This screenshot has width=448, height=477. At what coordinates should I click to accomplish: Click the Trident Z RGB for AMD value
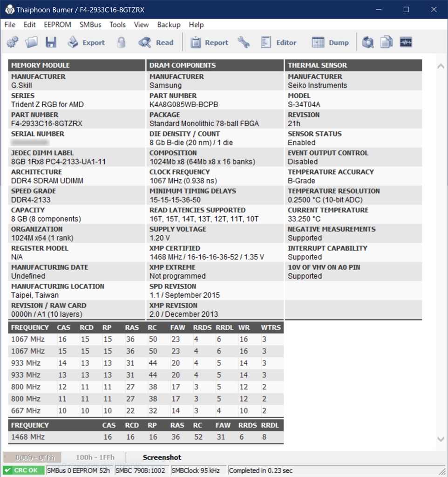(48, 104)
